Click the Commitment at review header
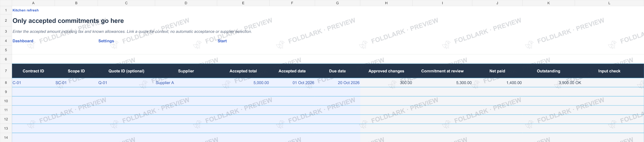Viewport: 644px width, 142px height. [x=442, y=71]
